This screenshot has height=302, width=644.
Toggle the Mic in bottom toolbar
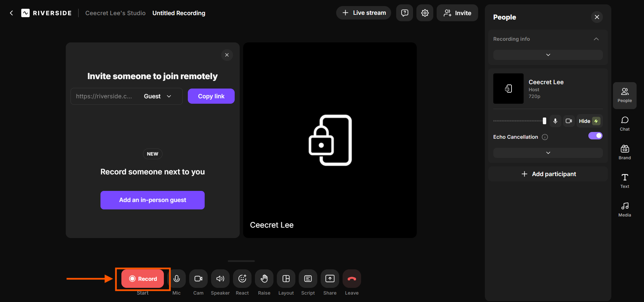coord(177,279)
